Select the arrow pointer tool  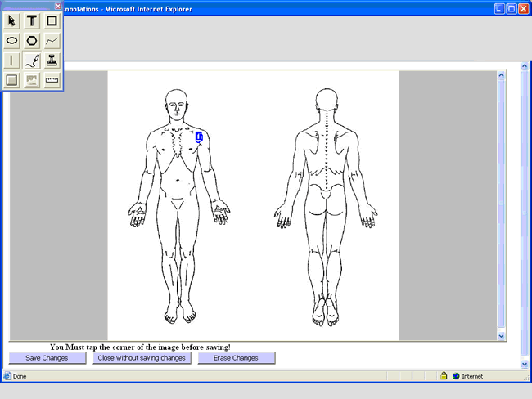click(12, 20)
